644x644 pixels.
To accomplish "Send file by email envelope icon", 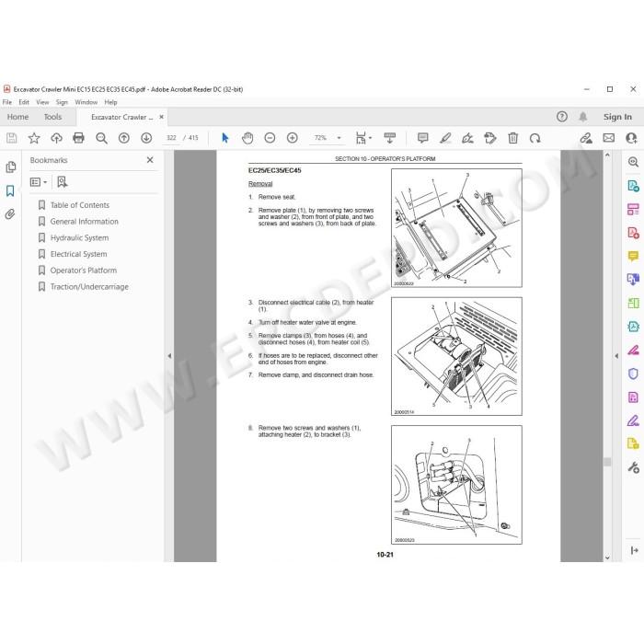I will pyautogui.click(x=609, y=138).
